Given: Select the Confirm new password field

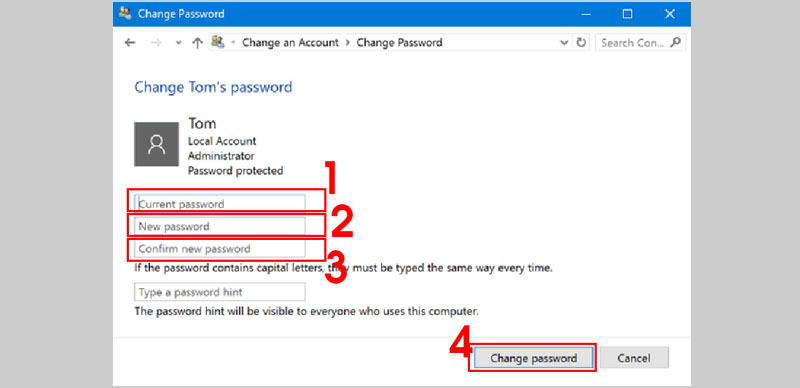Looking at the screenshot, I should 220,249.
